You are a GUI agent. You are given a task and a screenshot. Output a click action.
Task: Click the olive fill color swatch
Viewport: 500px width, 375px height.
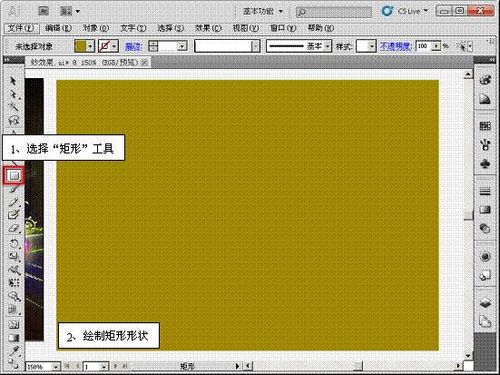pyautogui.click(x=80, y=46)
